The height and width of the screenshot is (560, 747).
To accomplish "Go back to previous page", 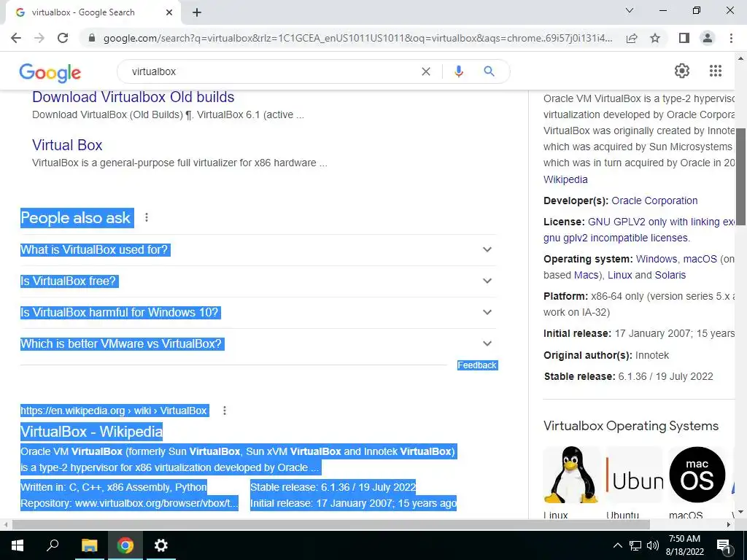I will tap(16, 38).
